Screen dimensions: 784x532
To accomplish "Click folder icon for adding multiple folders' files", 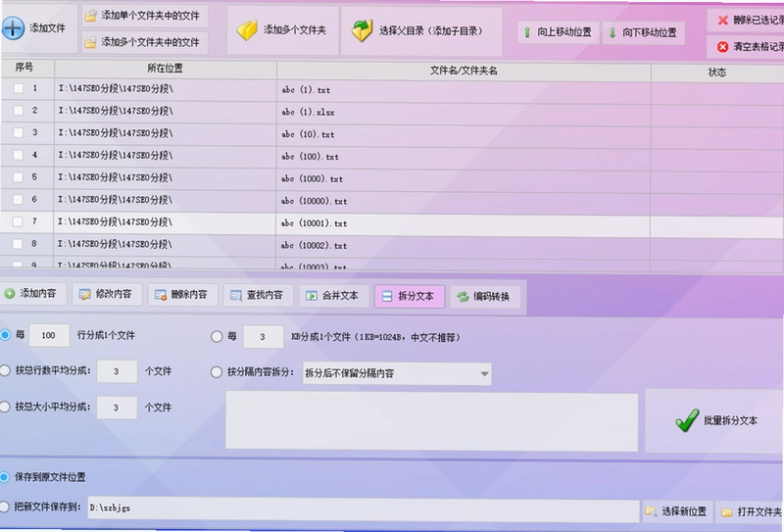I will point(90,42).
